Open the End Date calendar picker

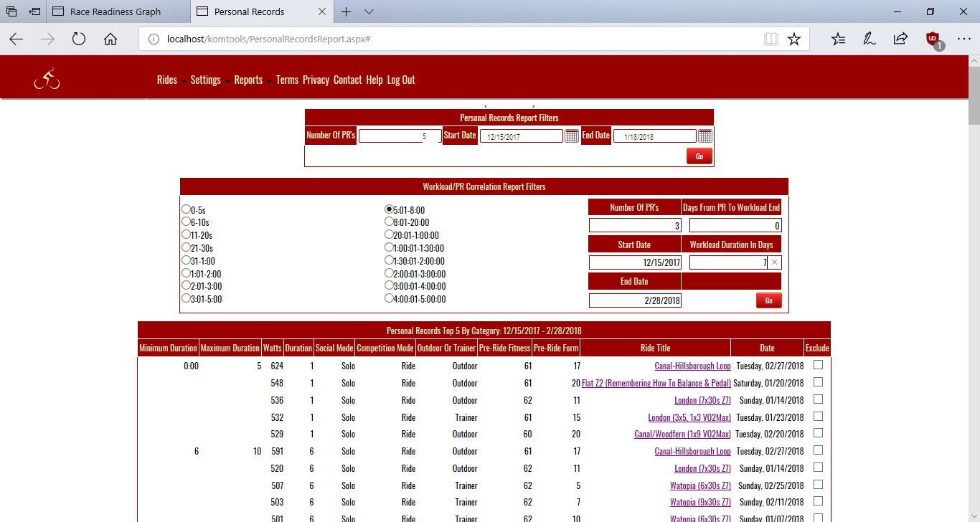tap(705, 136)
